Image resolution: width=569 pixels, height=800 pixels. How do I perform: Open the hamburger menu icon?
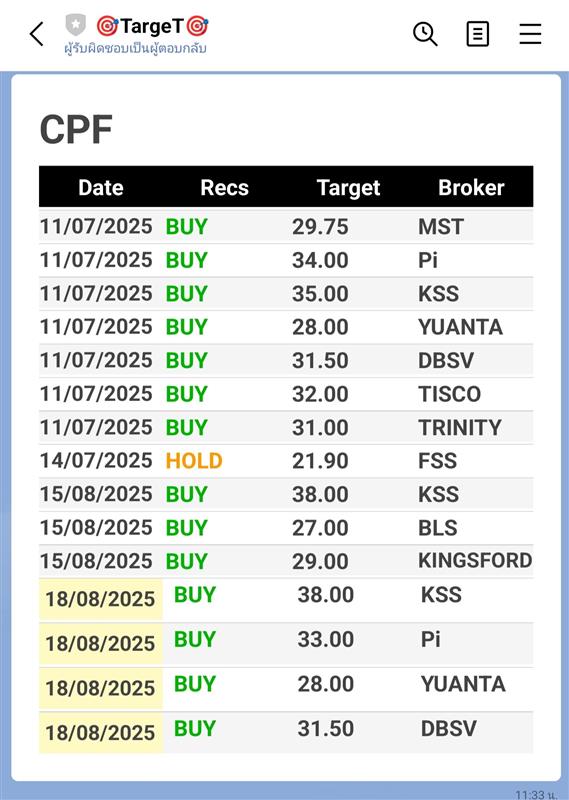pyautogui.click(x=530, y=34)
